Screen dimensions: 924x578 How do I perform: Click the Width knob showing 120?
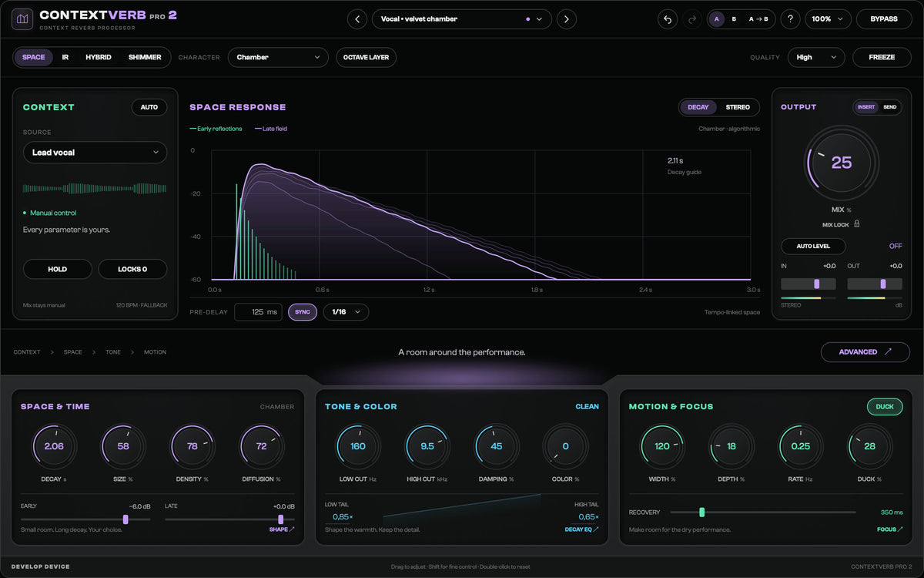tap(662, 446)
